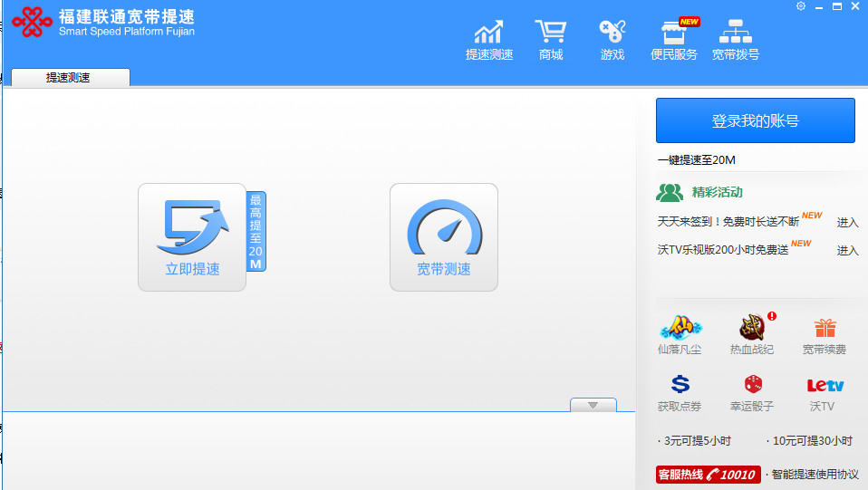Click 进入 next to the 天天来签到 activity

[847, 223]
